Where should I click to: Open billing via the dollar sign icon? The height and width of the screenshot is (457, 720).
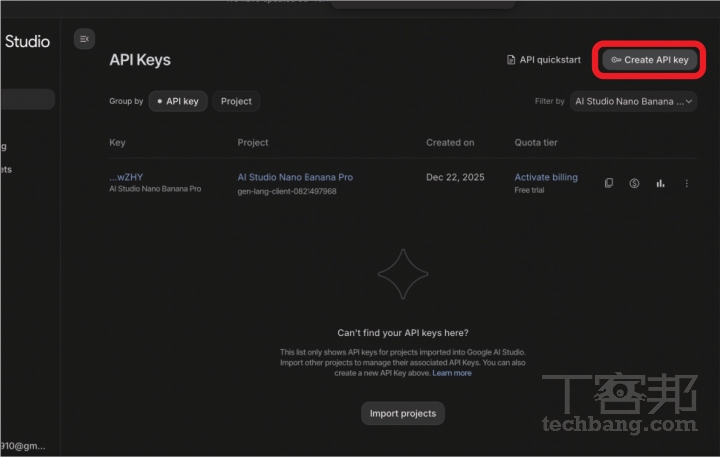point(634,183)
